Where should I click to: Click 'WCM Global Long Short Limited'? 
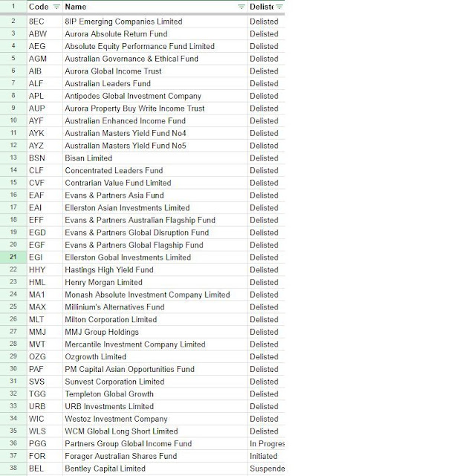click(155, 431)
